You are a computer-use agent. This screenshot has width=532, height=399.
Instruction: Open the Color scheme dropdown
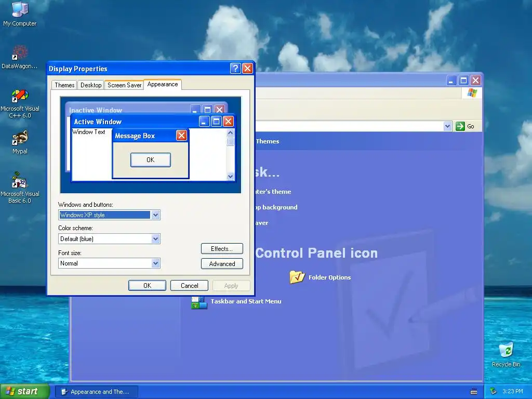(155, 239)
